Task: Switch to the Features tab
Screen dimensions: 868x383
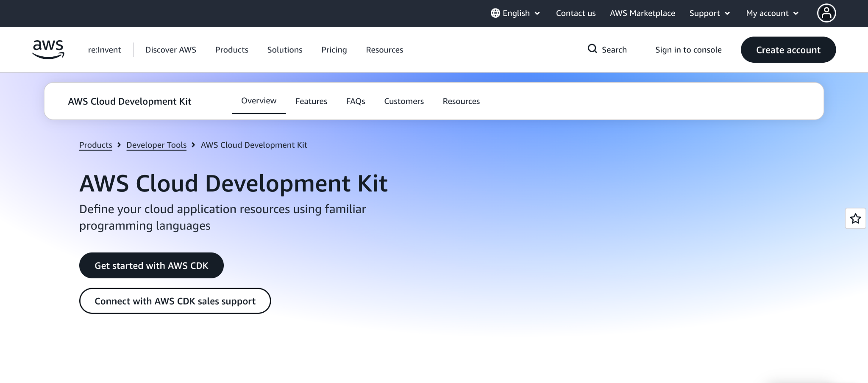Action: (311, 101)
